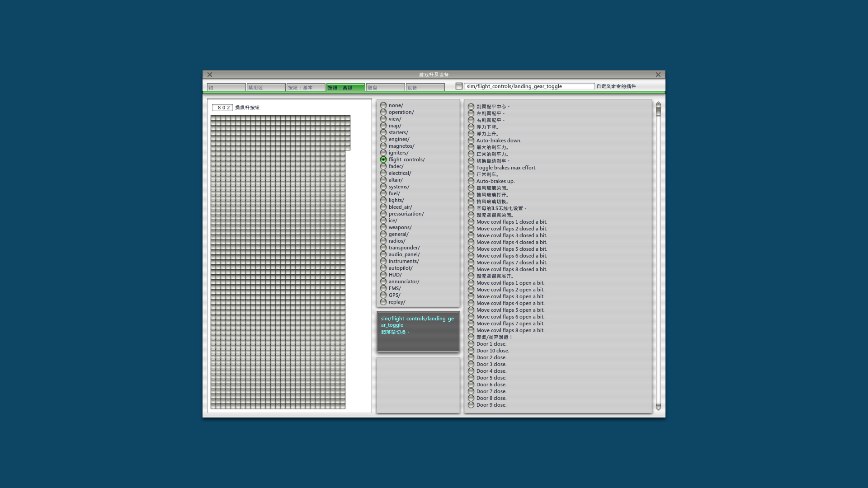The height and width of the screenshot is (488, 868).
Task: Click the landing_gear_toggle command text field
Action: 529,86
